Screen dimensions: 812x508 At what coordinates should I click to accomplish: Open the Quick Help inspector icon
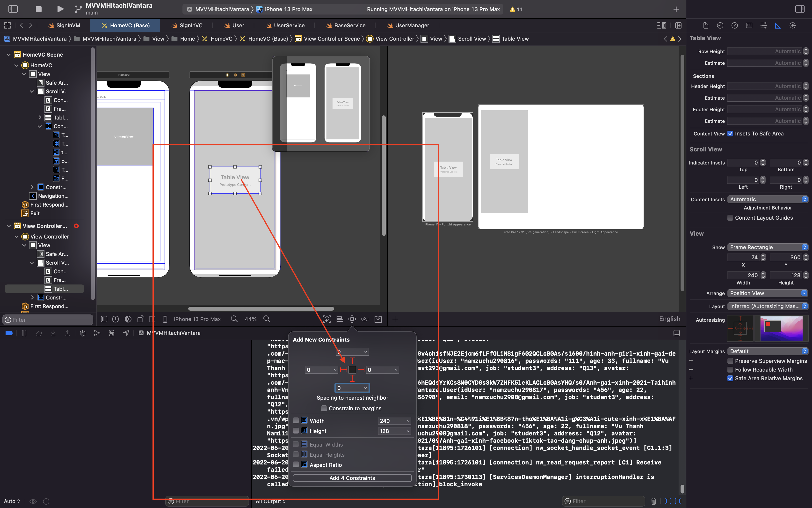734,26
